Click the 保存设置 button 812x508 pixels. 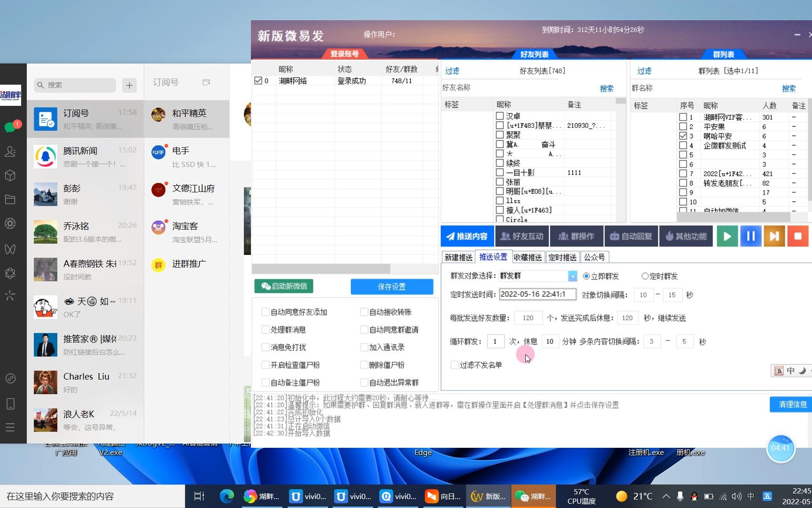[391, 286]
